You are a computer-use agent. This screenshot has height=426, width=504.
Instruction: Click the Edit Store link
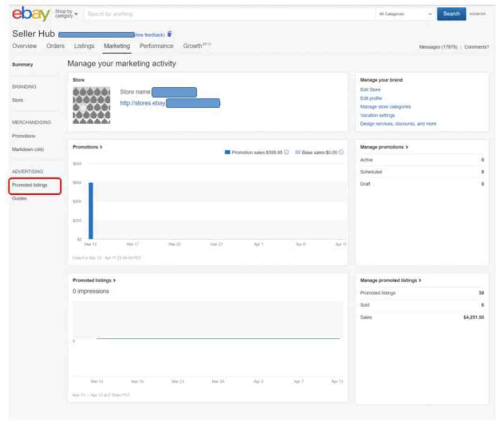point(370,89)
